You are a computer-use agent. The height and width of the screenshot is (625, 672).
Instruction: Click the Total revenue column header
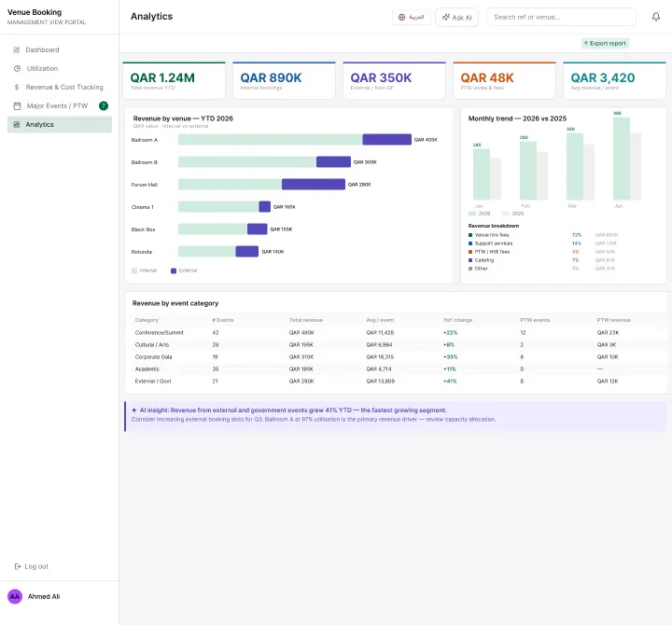pos(306,320)
